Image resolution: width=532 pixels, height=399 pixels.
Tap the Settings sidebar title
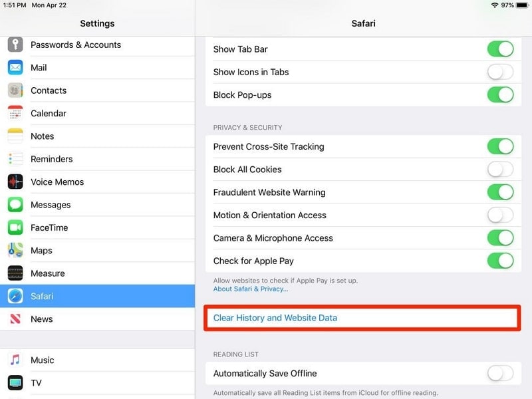(x=97, y=23)
